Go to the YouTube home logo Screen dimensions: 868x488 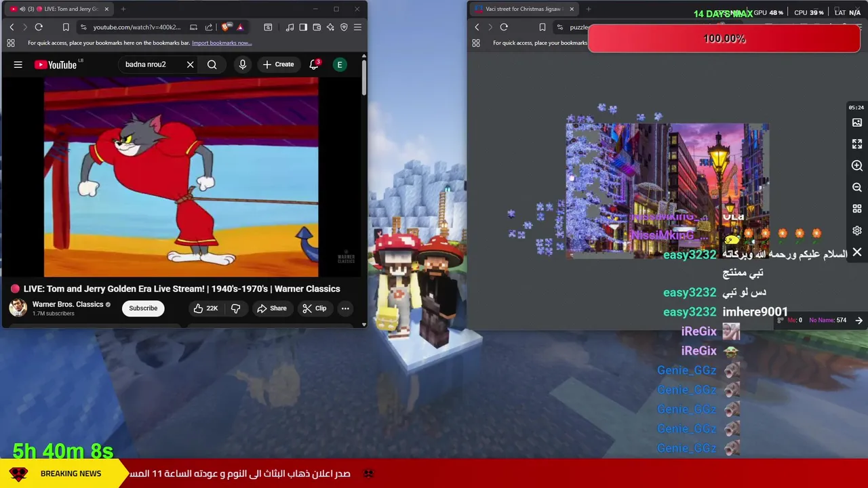(56, 64)
